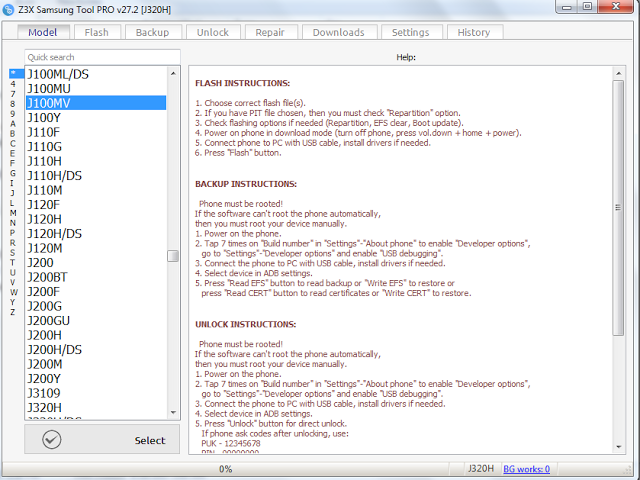
Task: Click the Help panel scroll down arrow
Action: 618,447
